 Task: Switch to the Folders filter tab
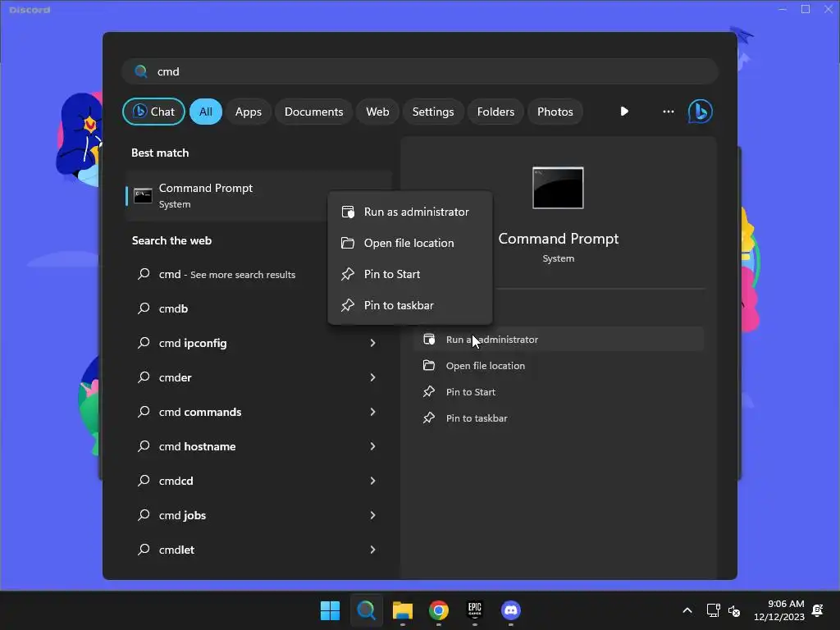[495, 112]
